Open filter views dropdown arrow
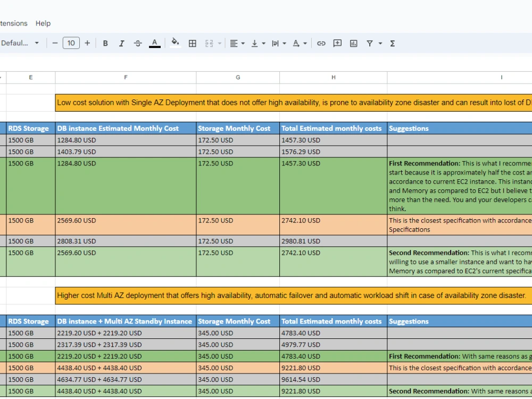The width and height of the screenshot is (532, 399). [380, 44]
